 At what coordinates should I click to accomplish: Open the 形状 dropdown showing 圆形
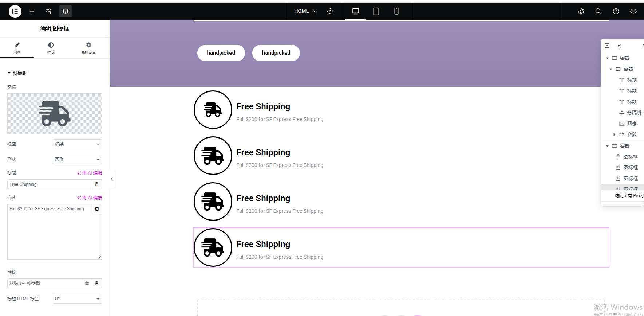pyautogui.click(x=77, y=160)
